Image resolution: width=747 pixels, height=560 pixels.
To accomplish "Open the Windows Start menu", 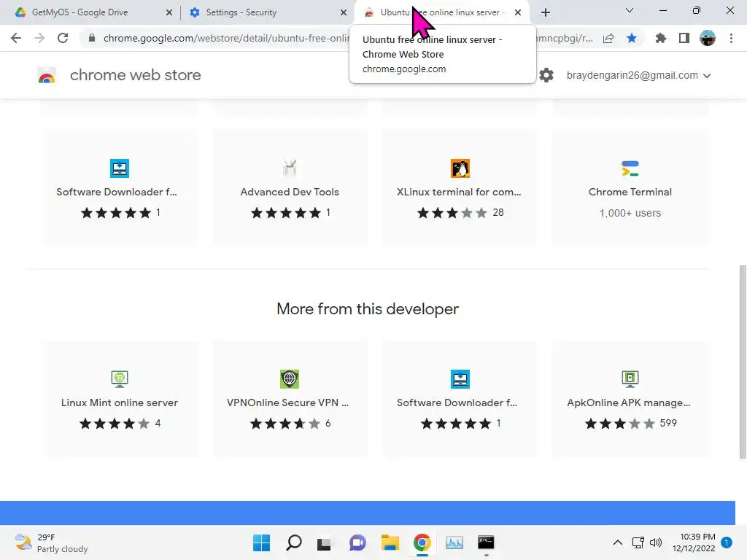I will 261,542.
